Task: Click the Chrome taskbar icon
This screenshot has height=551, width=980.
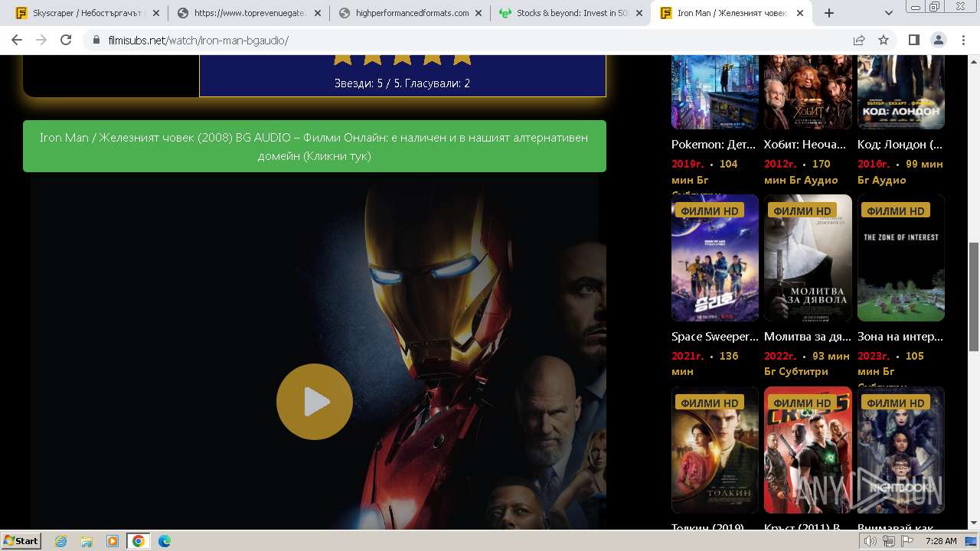Action: tap(139, 541)
